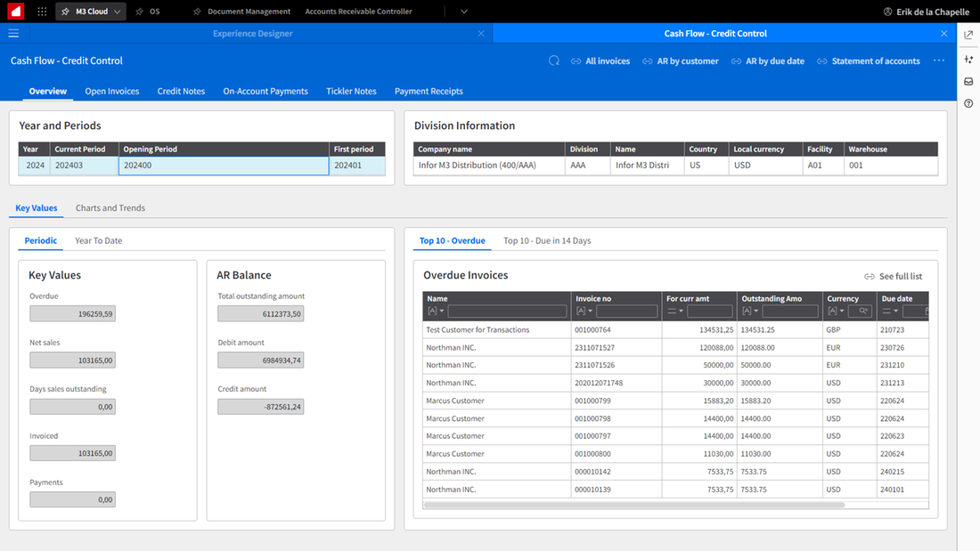Click the pin icon beside Document Management
This screenshot has width=980, height=551.
click(x=197, y=12)
